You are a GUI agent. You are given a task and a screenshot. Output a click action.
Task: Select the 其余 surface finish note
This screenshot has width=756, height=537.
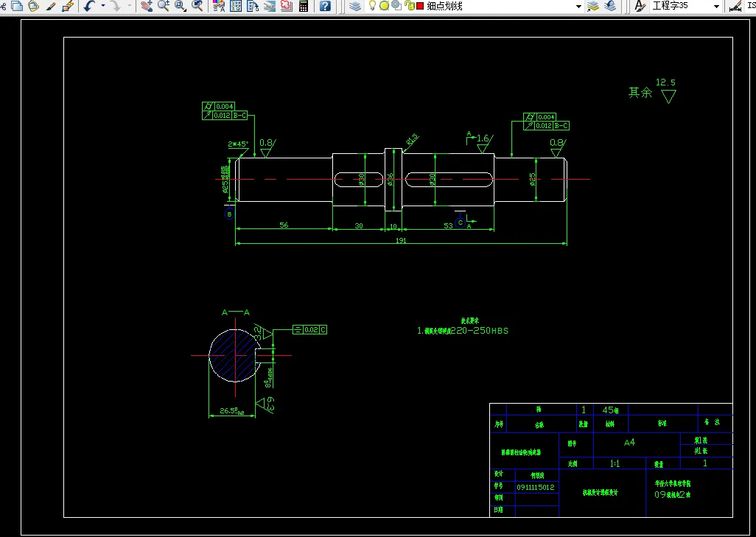[640, 92]
